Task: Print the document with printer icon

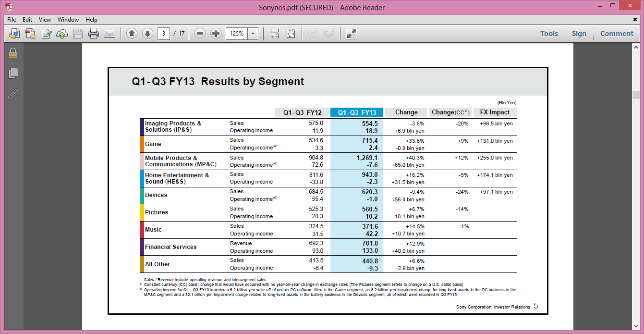Action: (94, 34)
